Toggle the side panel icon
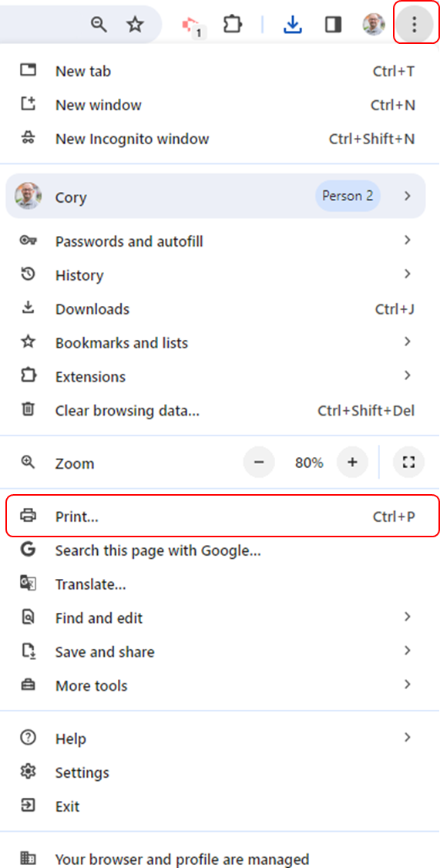This screenshot has width=440, height=868. (333, 25)
